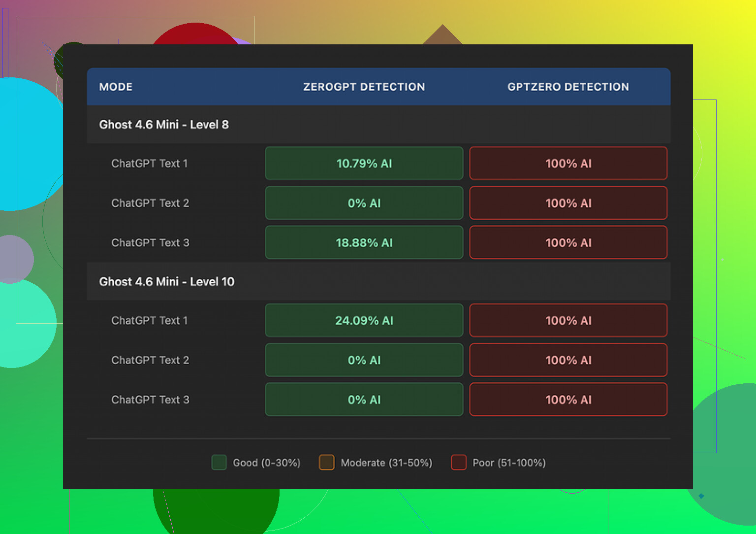Screen dimensions: 756x534
Task: Select the Ghost 4.6 Mini - Level 8 row
Action: pos(164,125)
